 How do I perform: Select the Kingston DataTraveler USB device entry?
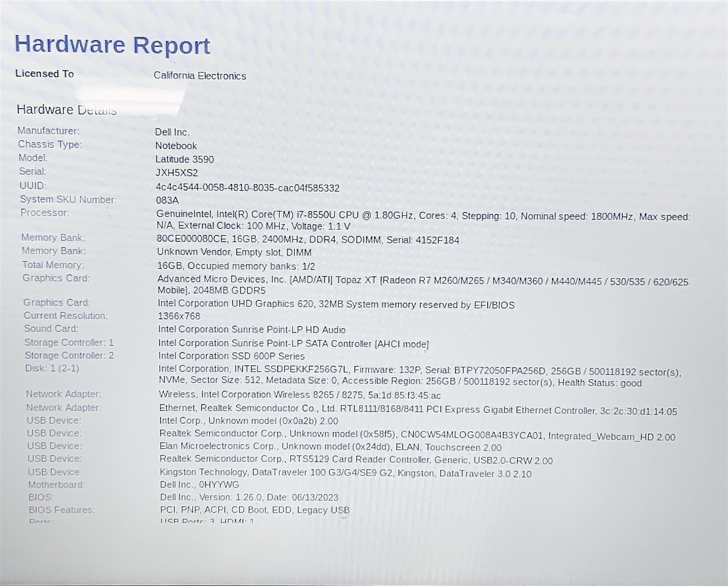point(346,473)
